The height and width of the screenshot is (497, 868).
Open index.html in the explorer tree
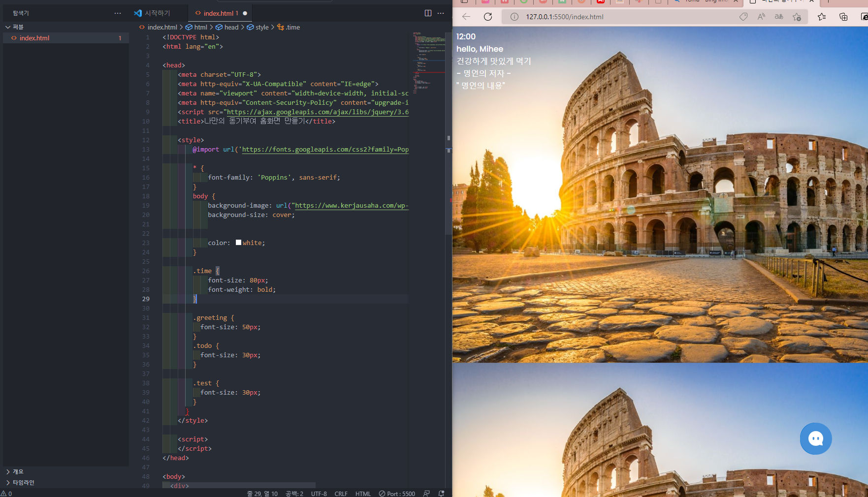[66, 38]
